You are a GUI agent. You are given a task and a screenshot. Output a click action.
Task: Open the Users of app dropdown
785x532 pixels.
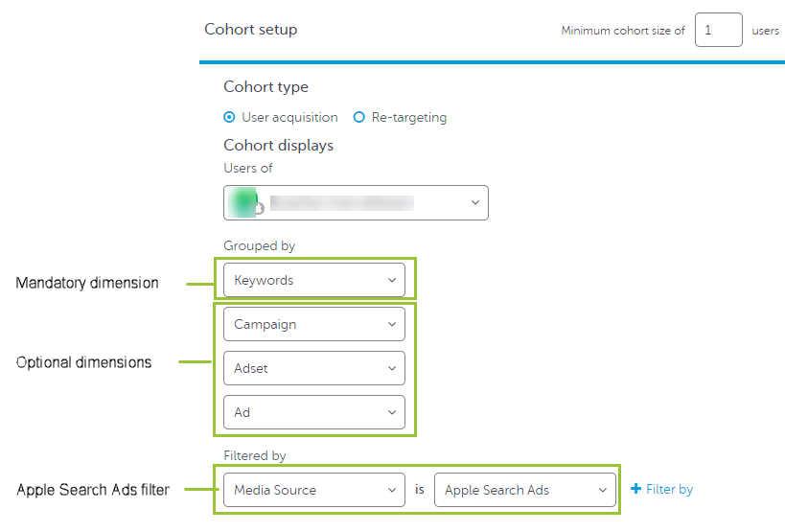tap(356, 203)
